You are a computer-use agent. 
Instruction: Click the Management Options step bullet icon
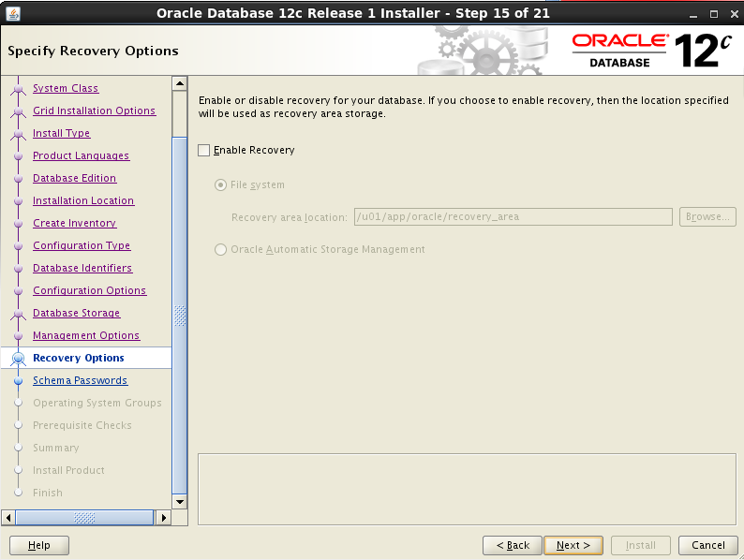18,336
